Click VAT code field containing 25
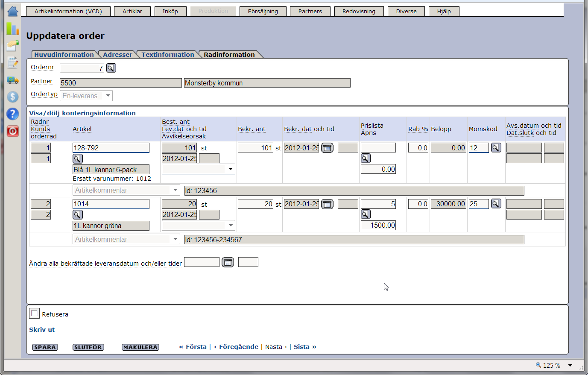Viewport: 588px width, 375px height. (x=479, y=204)
